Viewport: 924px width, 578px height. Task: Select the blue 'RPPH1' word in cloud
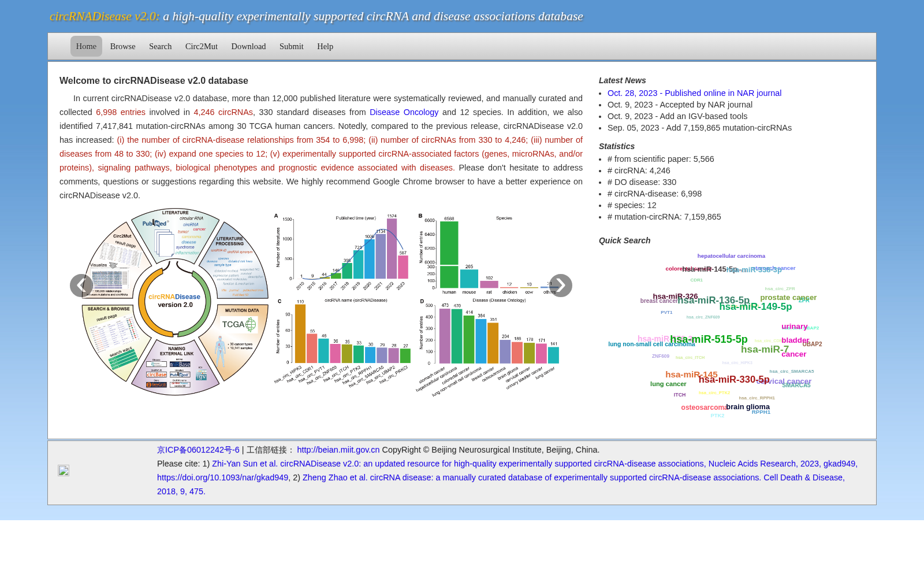pos(761,412)
